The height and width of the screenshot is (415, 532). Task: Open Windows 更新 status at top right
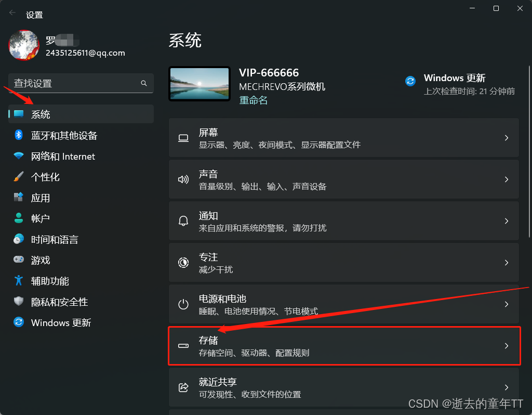[460, 84]
